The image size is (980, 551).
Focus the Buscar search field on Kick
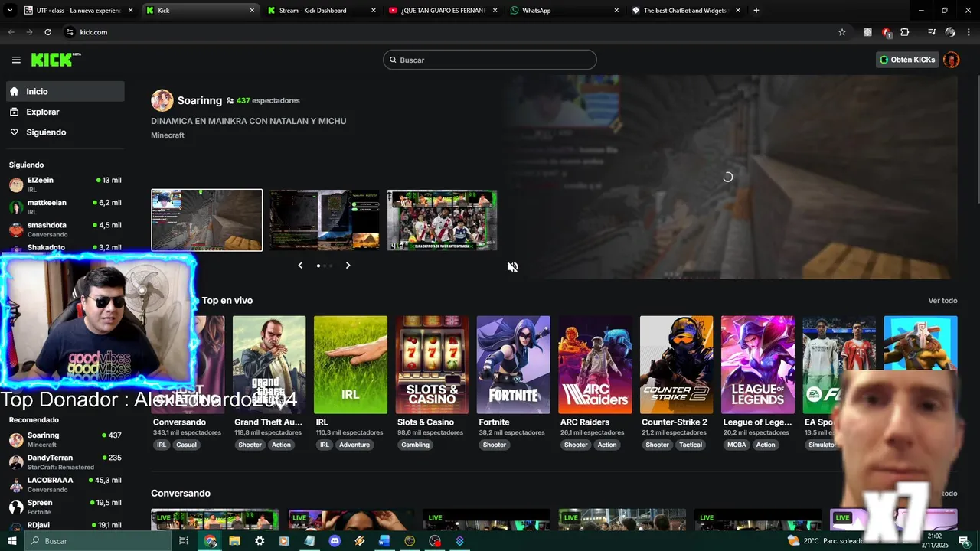[490, 60]
